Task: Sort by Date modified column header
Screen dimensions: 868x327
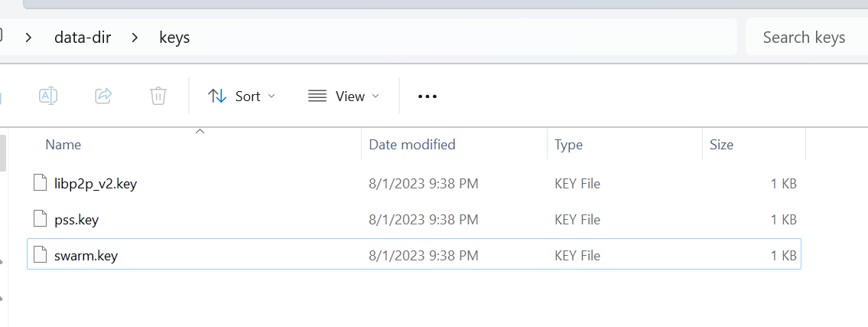Action: tap(412, 145)
